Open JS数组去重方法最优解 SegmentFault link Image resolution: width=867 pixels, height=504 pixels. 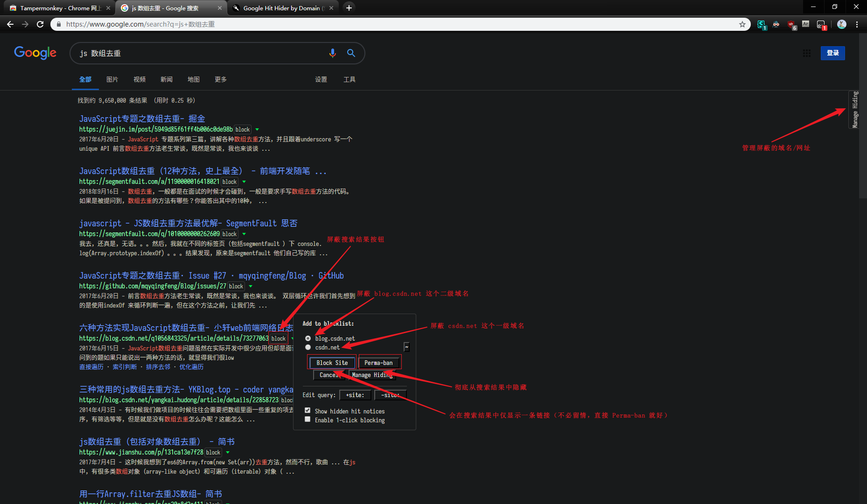[188, 223]
